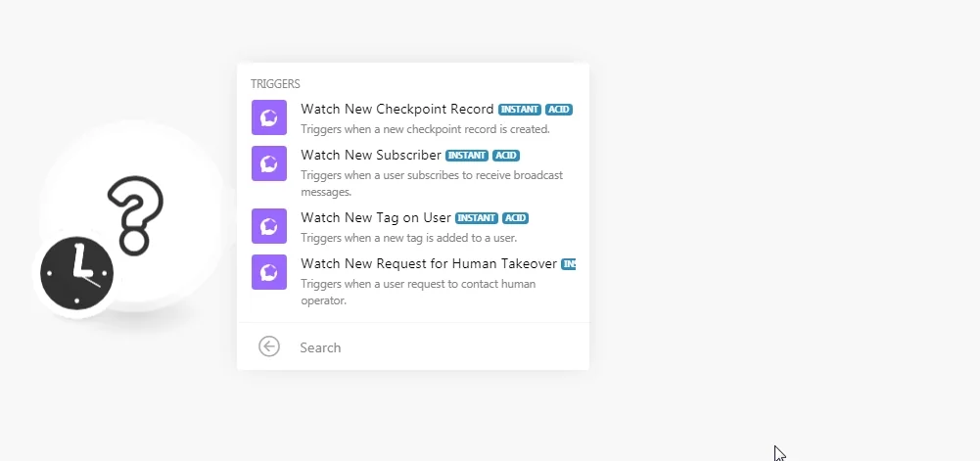Click the Watch New Tag on User icon
Image resolution: width=980 pixels, height=461 pixels.
point(269,226)
